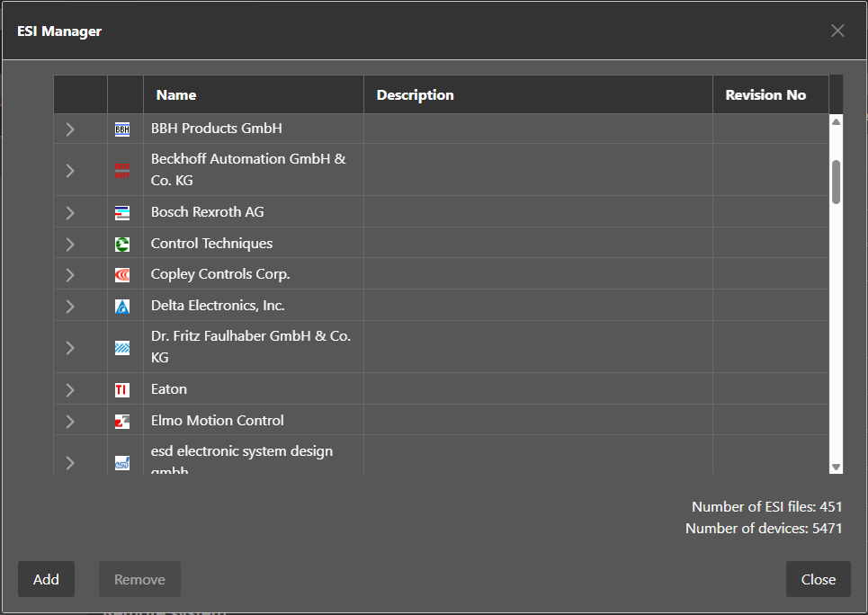Expand the Copley Controls Corp. row
868x615 pixels.
(x=70, y=275)
